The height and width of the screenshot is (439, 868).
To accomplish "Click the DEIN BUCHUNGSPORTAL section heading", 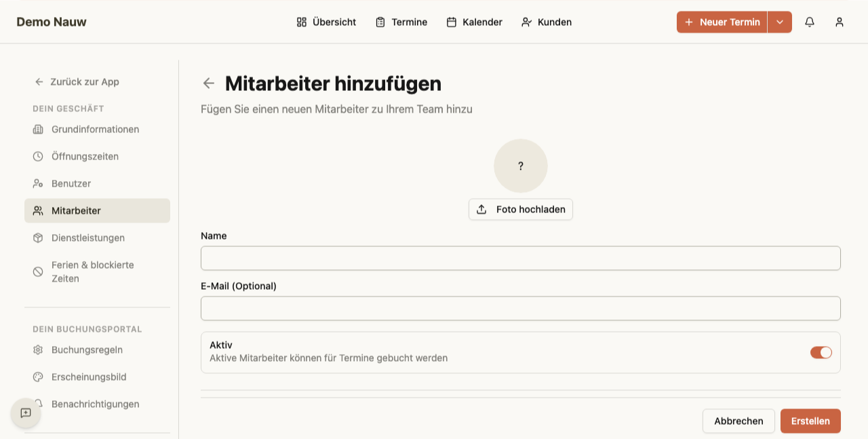I will pyautogui.click(x=87, y=329).
